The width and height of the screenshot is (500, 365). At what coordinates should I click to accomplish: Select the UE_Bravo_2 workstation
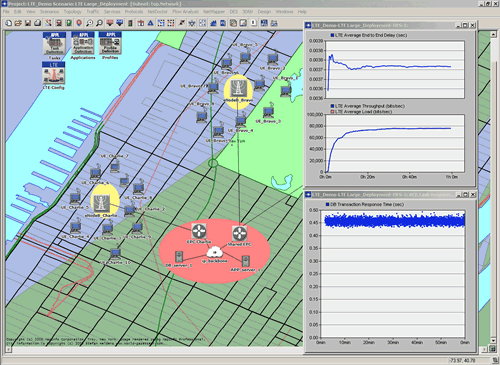(x=273, y=59)
